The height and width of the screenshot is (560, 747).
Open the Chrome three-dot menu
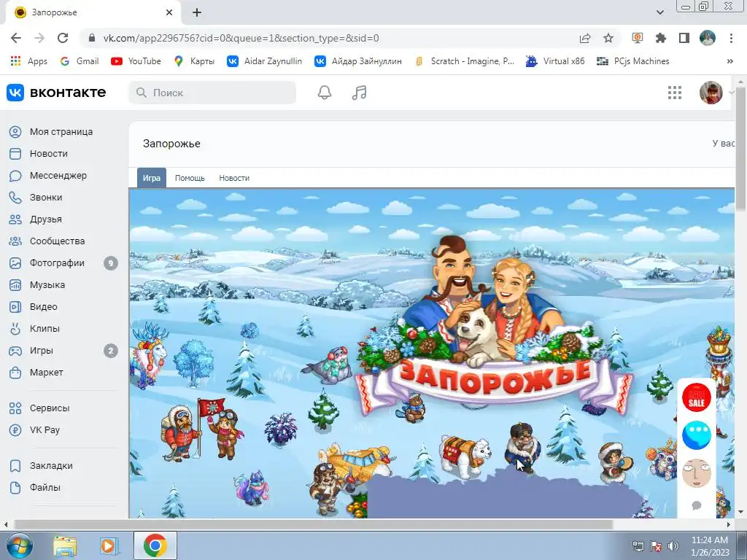coord(731,38)
